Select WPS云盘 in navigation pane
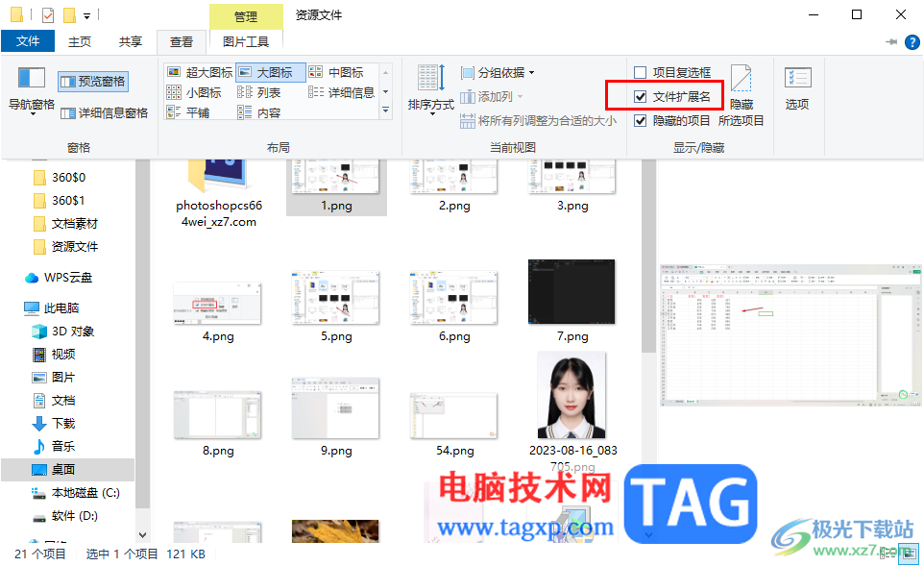Screen dimensions: 924x566 (x=59, y=277)
